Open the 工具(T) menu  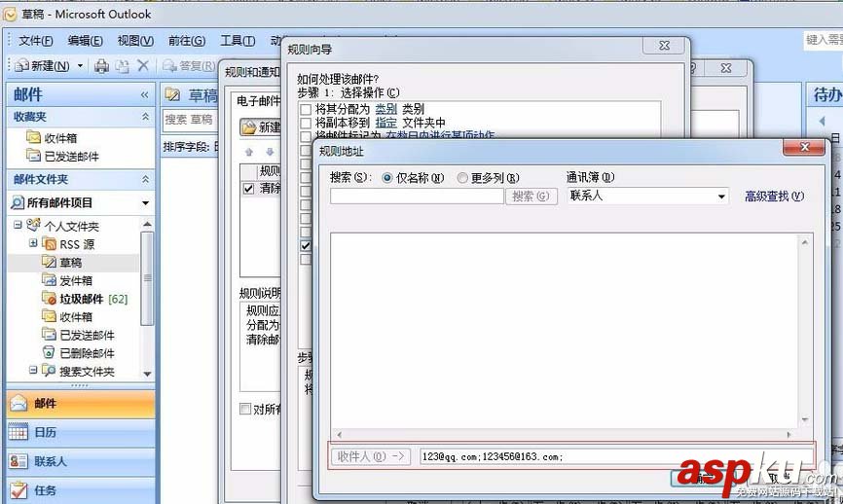[238, 41]
